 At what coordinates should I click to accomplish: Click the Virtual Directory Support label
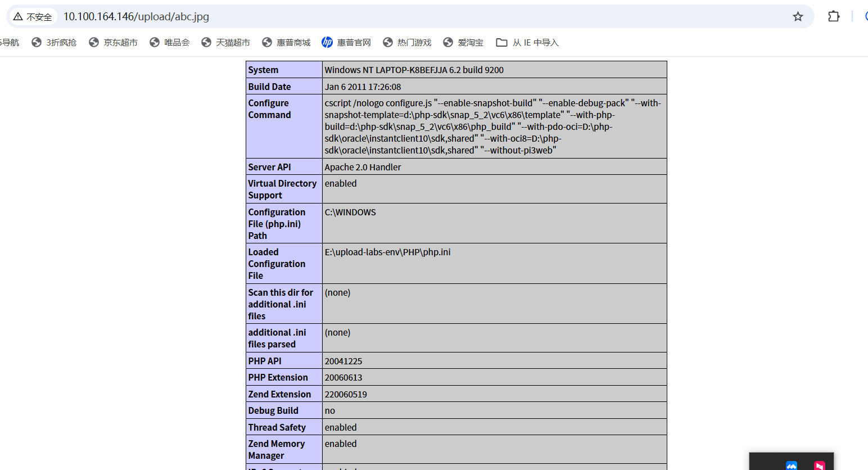[282, 189]
